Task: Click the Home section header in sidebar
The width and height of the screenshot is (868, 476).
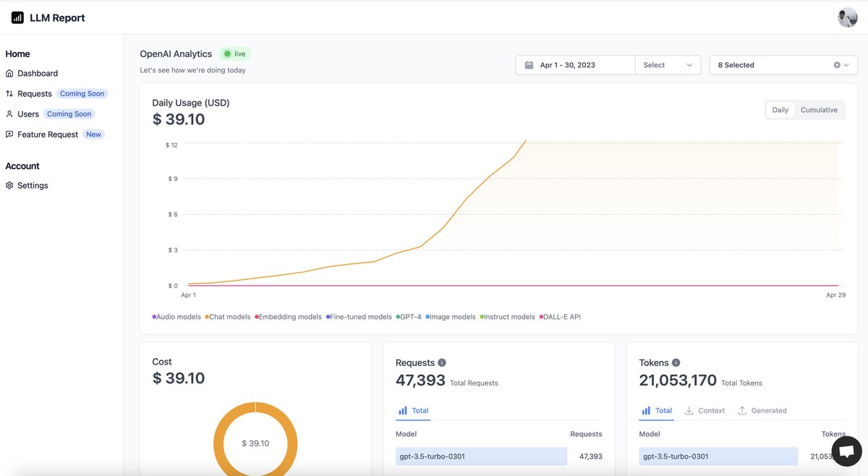Action: tap(17, 54)
